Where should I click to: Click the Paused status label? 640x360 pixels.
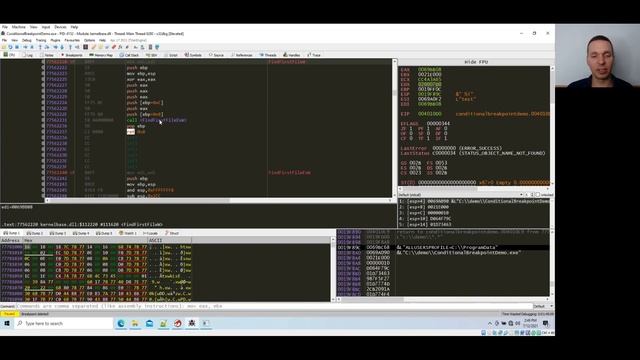(9, 314)
